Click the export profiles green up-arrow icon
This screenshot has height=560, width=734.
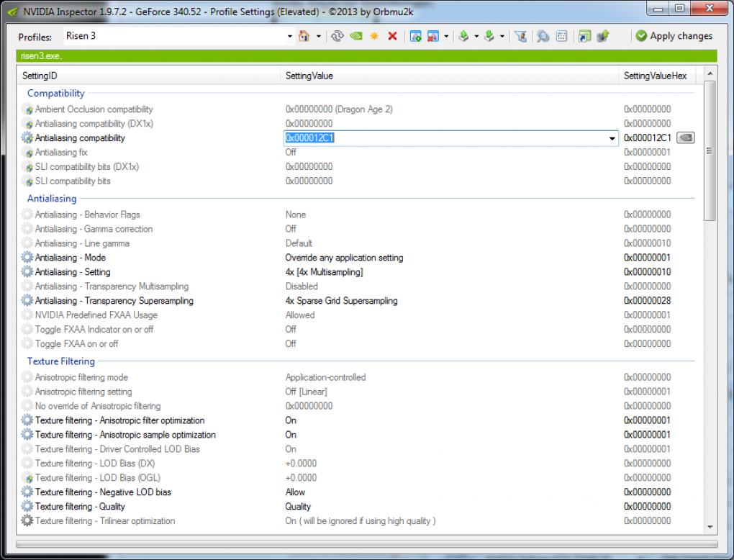click(x=464, y=36)
